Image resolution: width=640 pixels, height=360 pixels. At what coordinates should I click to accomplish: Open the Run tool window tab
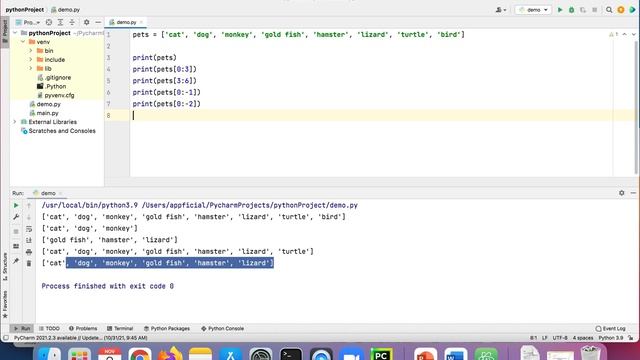(x=22, y=328)
